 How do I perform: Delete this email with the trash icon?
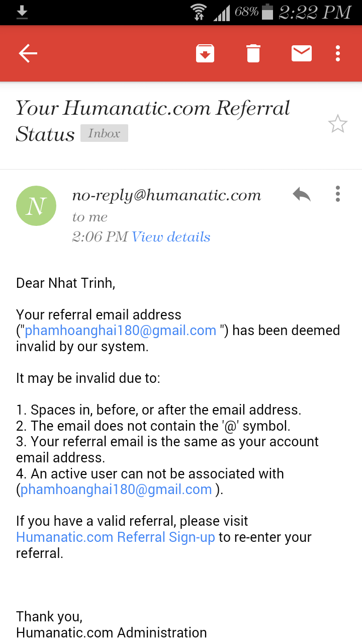(x=253, y=53)
